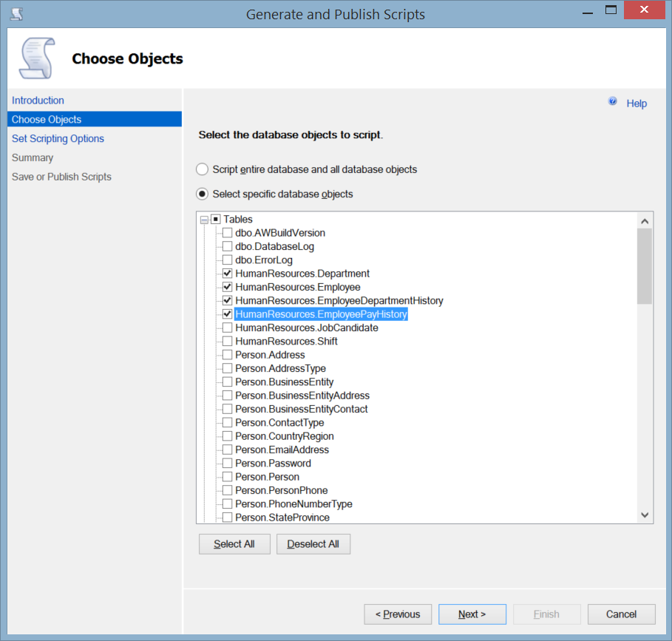Screen dimensions: 672x641
Task: Proceed with the Next button
Action: click(472, 614)
